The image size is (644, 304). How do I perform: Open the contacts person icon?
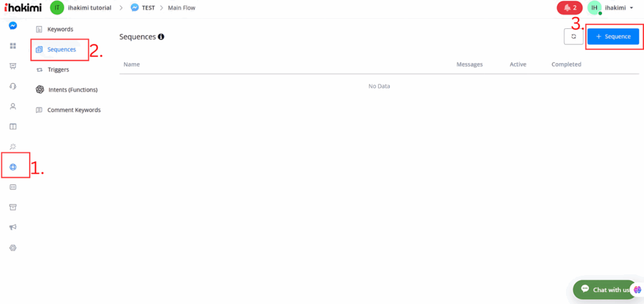pyautogui.click(x=13, y=106)
